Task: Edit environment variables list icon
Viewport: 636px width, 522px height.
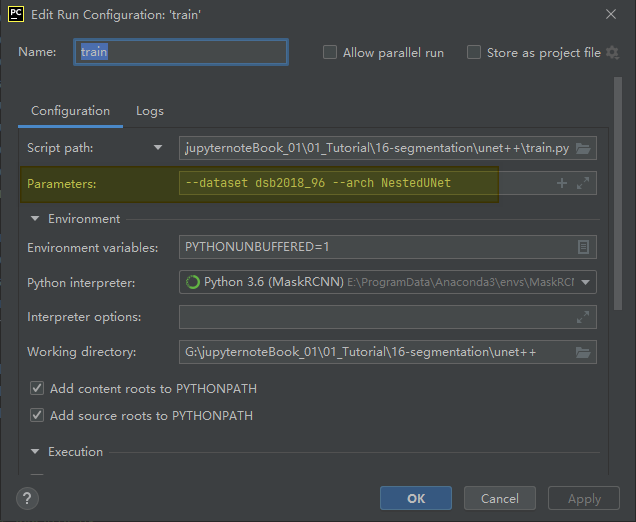Action: (583, 247)
